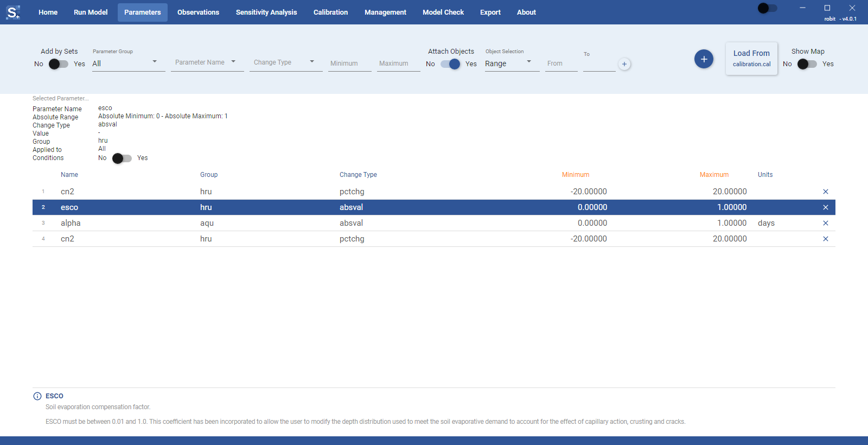This screenshot has height=445, width=868.
Task: Select the fourth-row cn2 parameter
Action: (434, 239)
